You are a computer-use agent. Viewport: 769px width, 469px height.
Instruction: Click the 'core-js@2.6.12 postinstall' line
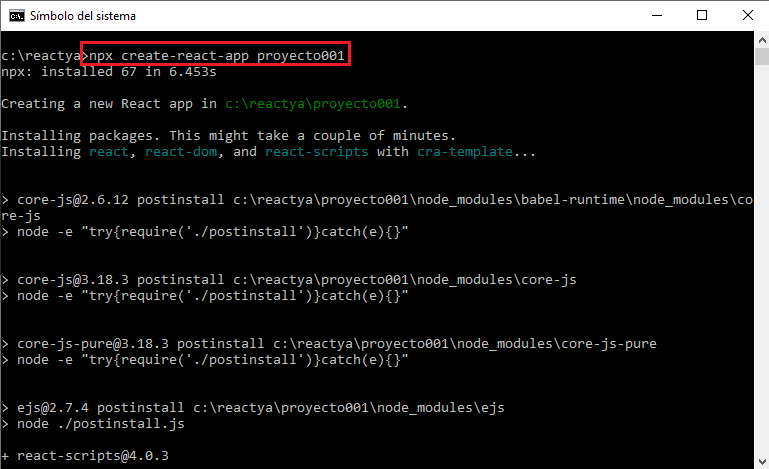[377, 200]
